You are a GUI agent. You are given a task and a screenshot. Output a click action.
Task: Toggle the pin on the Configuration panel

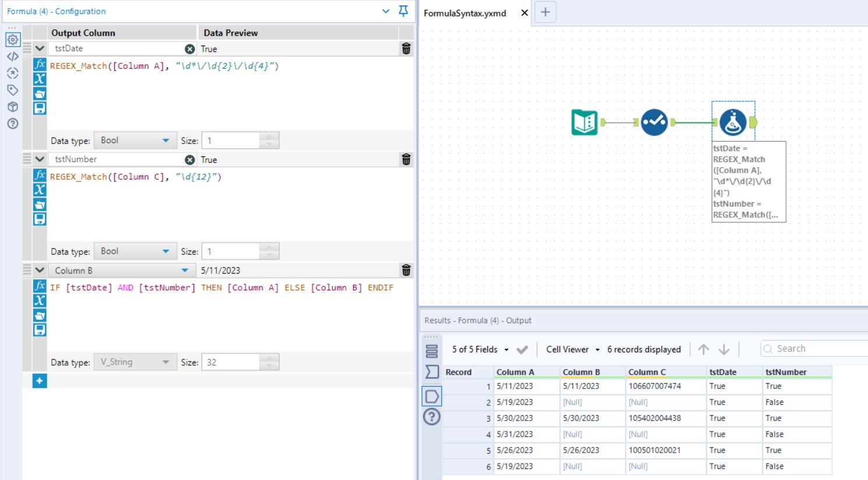tap(402, 11)
